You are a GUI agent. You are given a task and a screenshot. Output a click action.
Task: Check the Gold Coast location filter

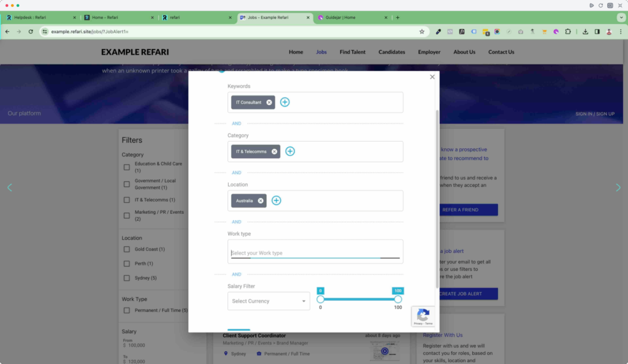[x=126, y=249]
